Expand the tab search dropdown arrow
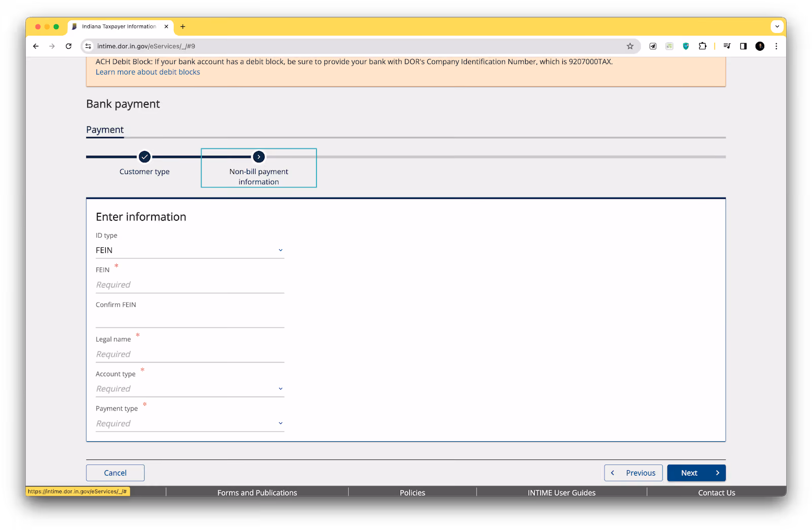The height and width of the screenshot is (530, 812). point(777,26)
